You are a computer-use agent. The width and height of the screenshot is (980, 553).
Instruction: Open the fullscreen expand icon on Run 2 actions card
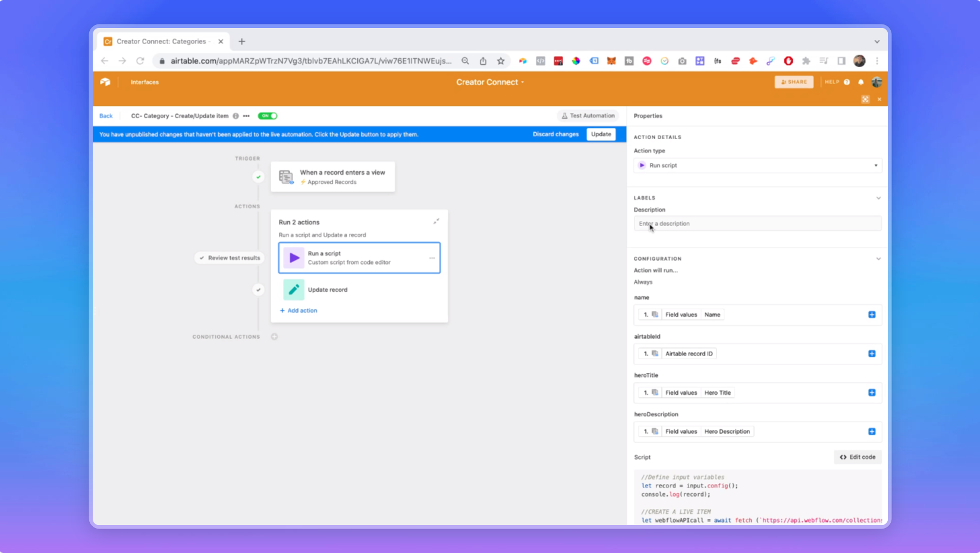coord(436,221)
